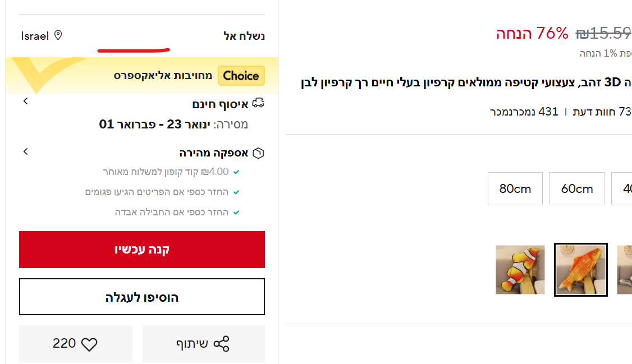Expand the fast delivery details chevron
This screenshot has width=632, height=364.
(25, 151)
